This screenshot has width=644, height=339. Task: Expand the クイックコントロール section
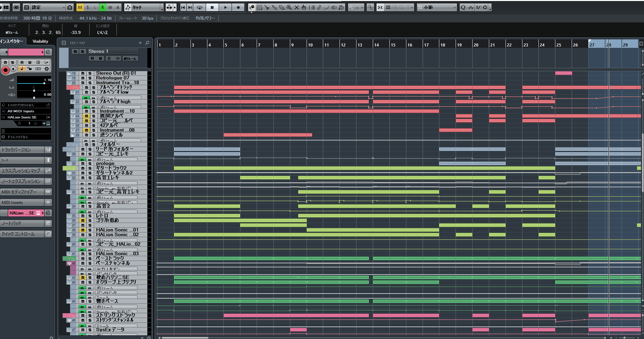26,234
